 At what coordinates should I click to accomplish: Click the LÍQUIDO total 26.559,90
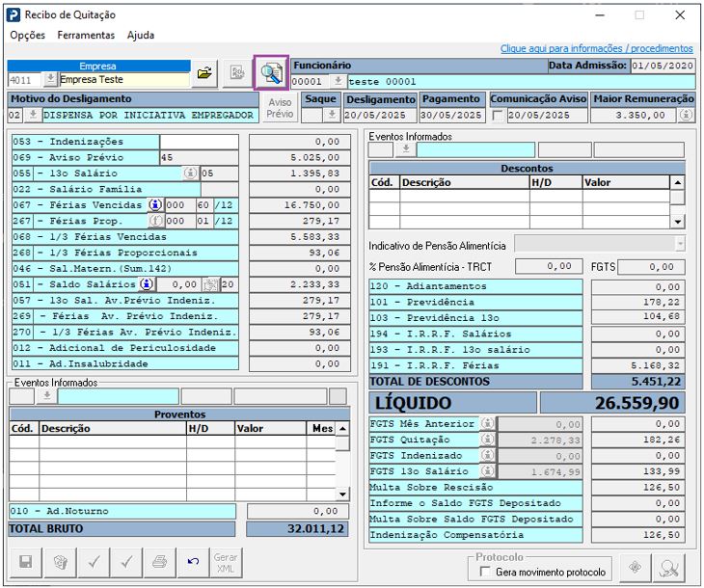click(x=612, y=403)
